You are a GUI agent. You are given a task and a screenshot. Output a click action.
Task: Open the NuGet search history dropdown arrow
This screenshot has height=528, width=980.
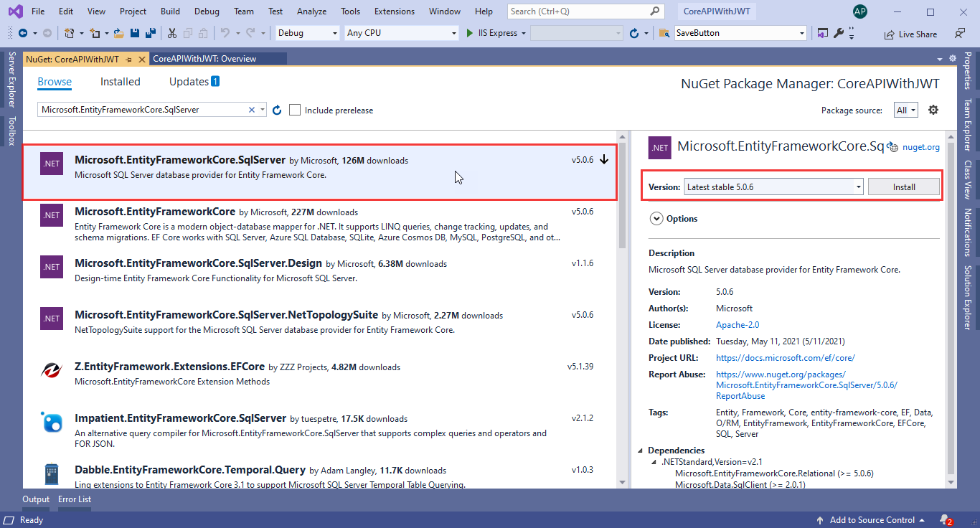tap(263, 110)
